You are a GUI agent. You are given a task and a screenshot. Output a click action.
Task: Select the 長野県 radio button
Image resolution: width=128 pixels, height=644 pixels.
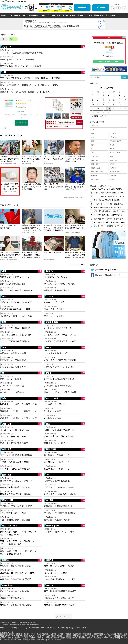[92, 116]
